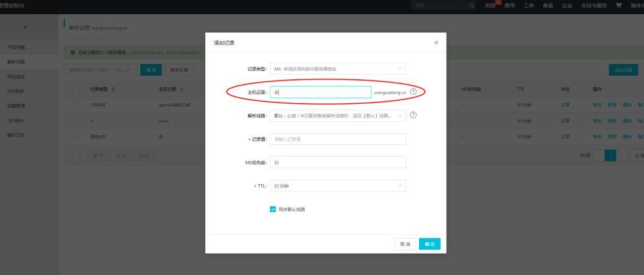Image resolution: width=644 pixels, height=275 pixels.
Task: Open 产品详情 in the sidebar
Action: tap(16, 47)
